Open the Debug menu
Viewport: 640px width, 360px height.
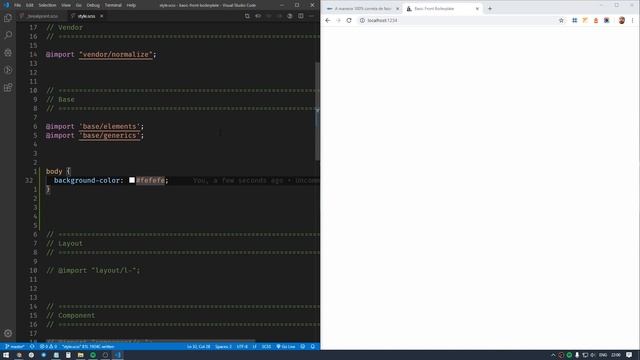tap(93, 5)
